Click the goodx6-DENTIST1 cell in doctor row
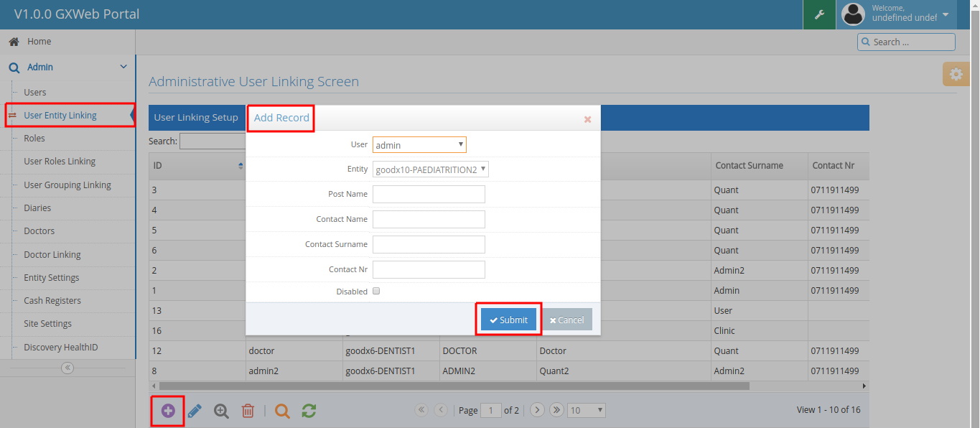 click(x=391, y=351)
